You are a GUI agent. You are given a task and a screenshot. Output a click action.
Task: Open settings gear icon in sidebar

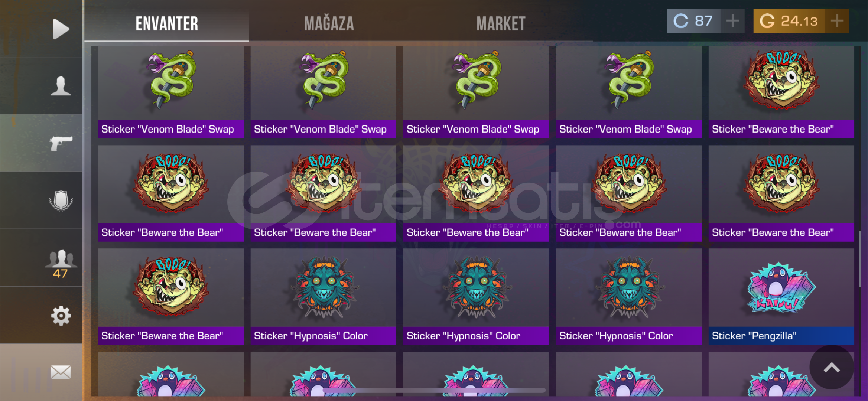pos(61,316)
